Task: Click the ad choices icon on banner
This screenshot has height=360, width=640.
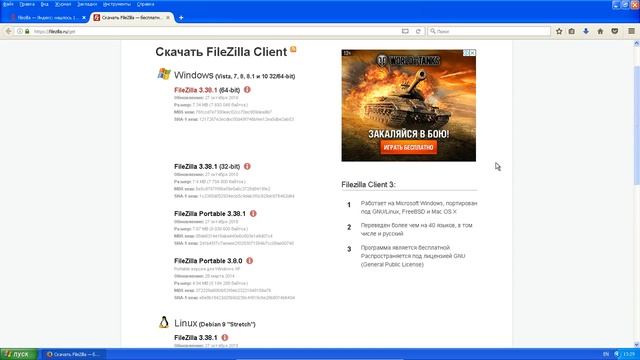Action: tap(466, 53)
